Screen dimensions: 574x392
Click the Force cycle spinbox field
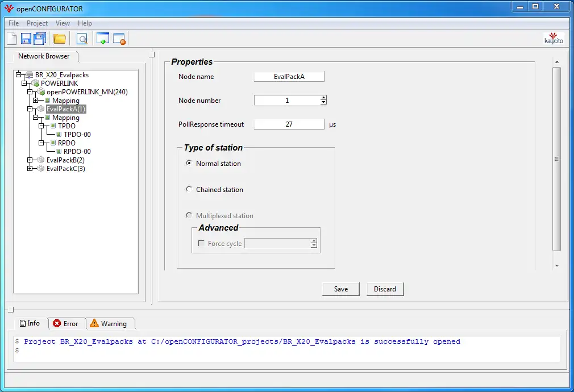(277, 243)
